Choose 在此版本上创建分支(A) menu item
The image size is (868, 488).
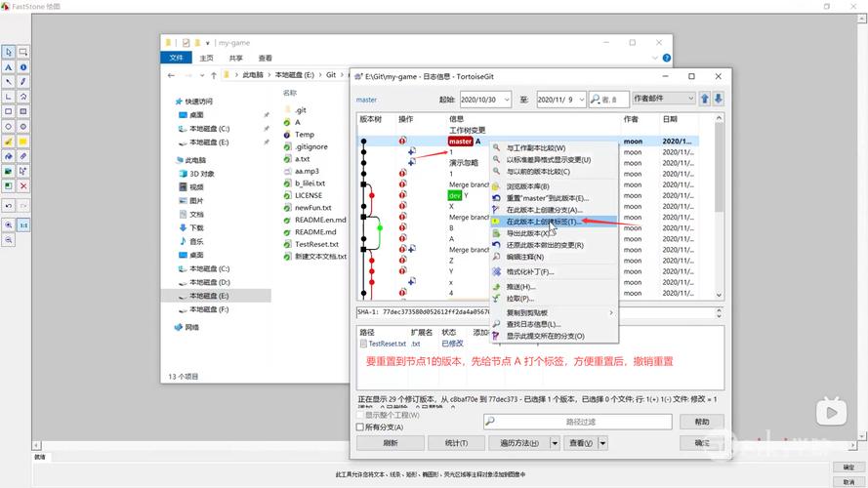554,210
